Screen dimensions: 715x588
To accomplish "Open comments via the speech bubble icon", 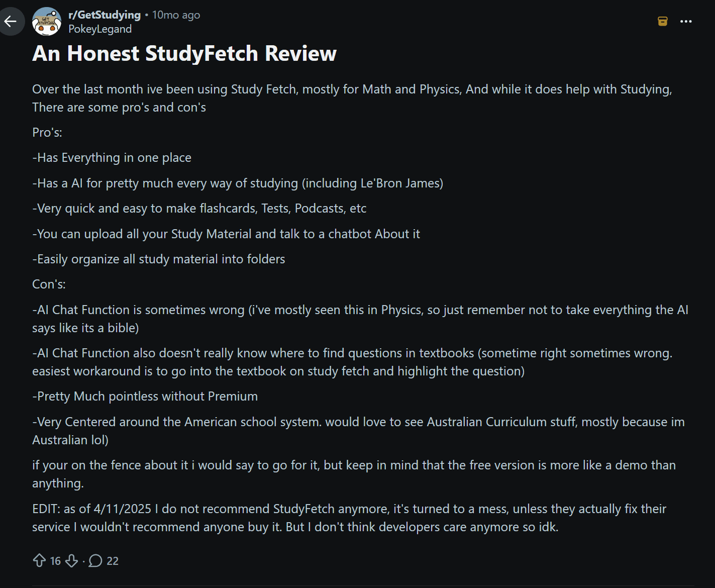I will point(95,560).
